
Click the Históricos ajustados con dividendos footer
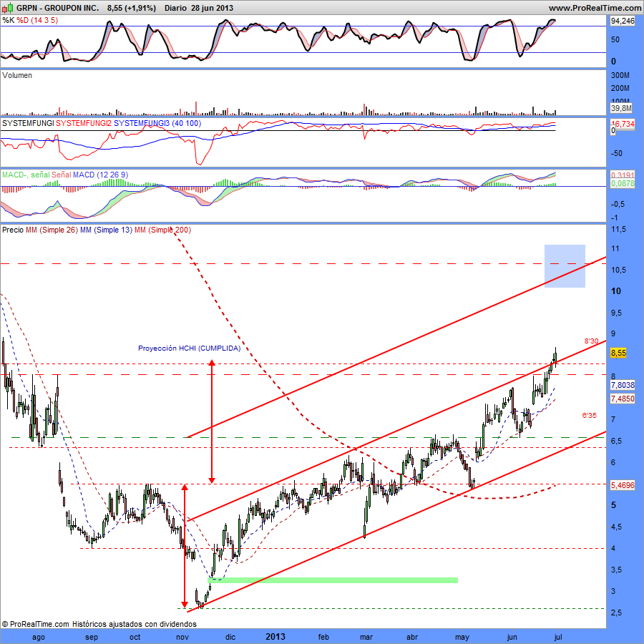coord(135,624)
